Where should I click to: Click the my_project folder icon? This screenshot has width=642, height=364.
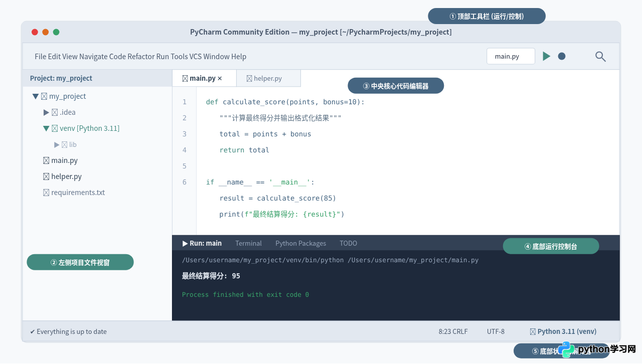click(44, 96)
